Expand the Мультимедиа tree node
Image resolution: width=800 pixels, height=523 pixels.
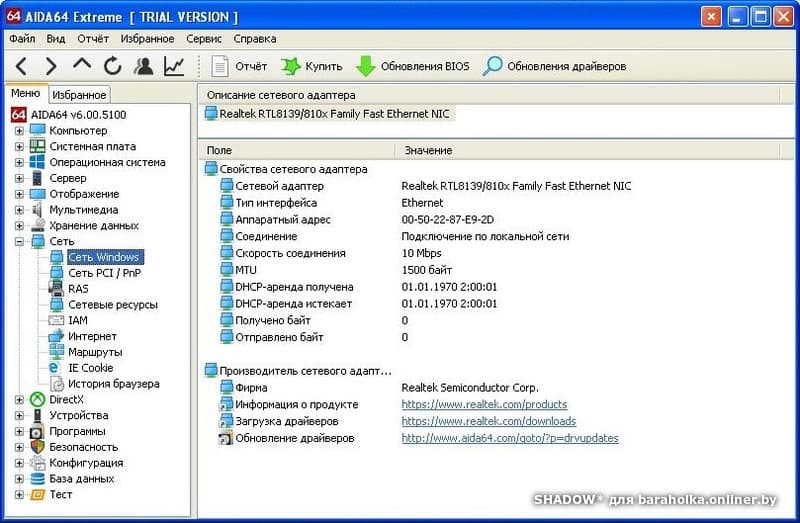19,210
